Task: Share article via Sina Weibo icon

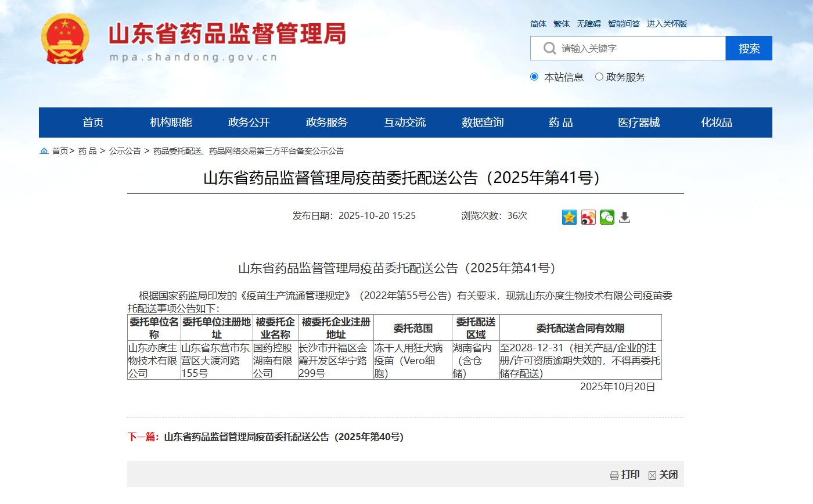Action: [x=588, y=217]
